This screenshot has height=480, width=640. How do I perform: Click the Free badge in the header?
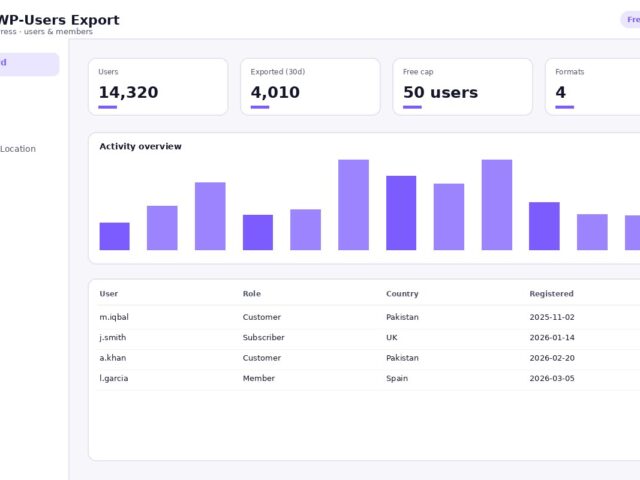pyautogui.click(x=631, y=20)
